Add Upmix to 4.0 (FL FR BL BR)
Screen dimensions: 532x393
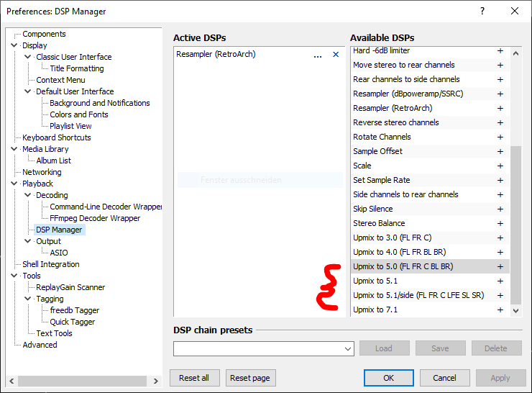tap(500, 252)
